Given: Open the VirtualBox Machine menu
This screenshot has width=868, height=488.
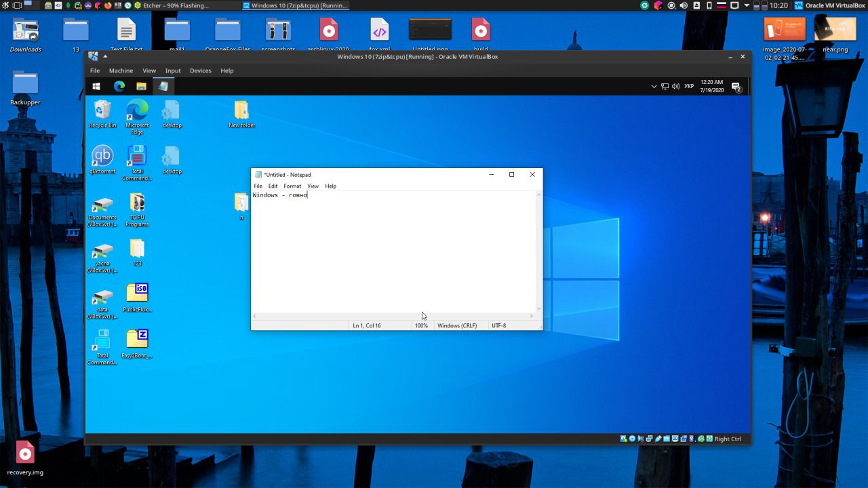Looking at the screenshot, I should tap(121, 70).
